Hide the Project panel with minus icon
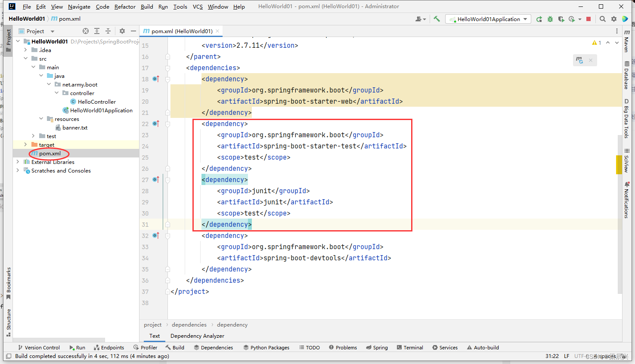Screen dimensions: 635x364 coord(133,31)
